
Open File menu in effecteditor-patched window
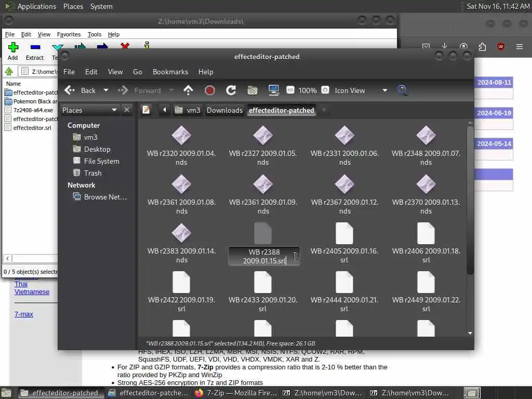(x=69, y=72)
